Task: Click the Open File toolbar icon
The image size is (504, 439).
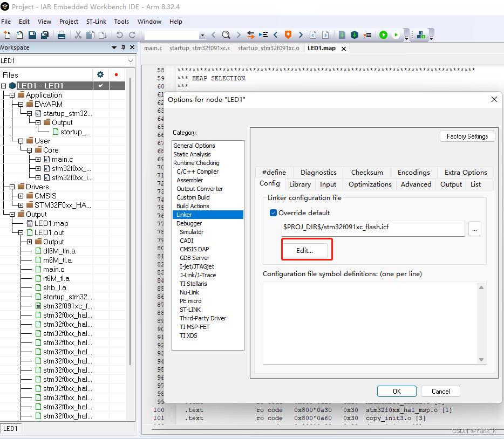Action: pos(19,35)
